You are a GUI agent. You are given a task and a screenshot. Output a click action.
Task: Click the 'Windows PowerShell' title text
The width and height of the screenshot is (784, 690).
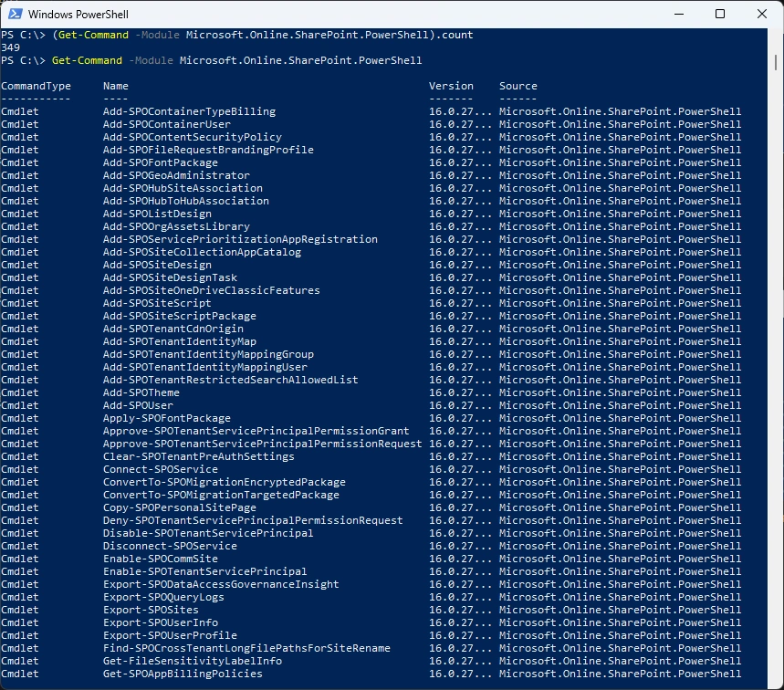pos(78,15)
